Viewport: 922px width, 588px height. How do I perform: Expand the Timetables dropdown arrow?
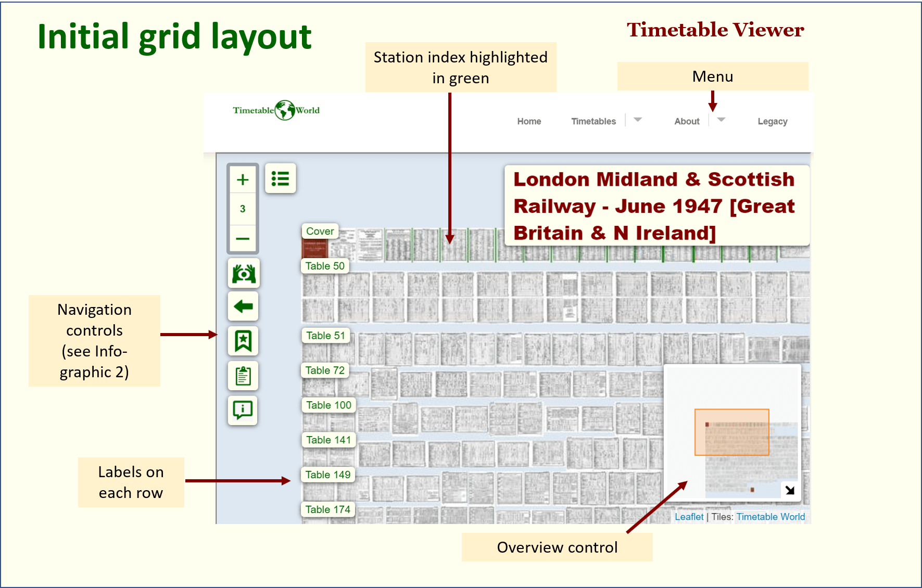tap(638, 120)
